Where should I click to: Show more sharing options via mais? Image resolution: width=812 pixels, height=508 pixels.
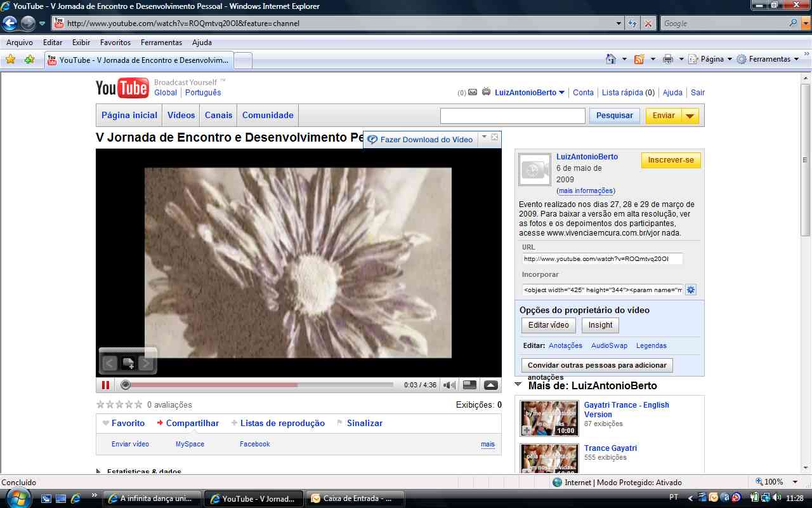[x=488, y=444]
